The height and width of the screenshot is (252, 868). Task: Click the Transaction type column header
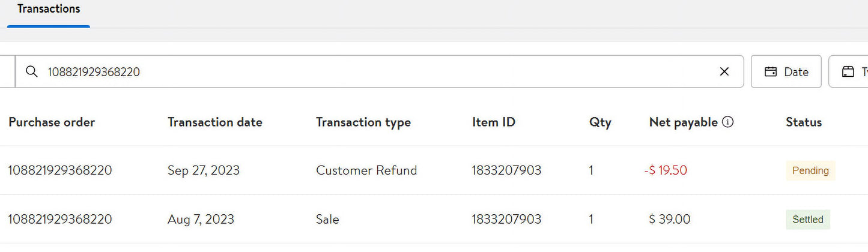pos(363,122)
